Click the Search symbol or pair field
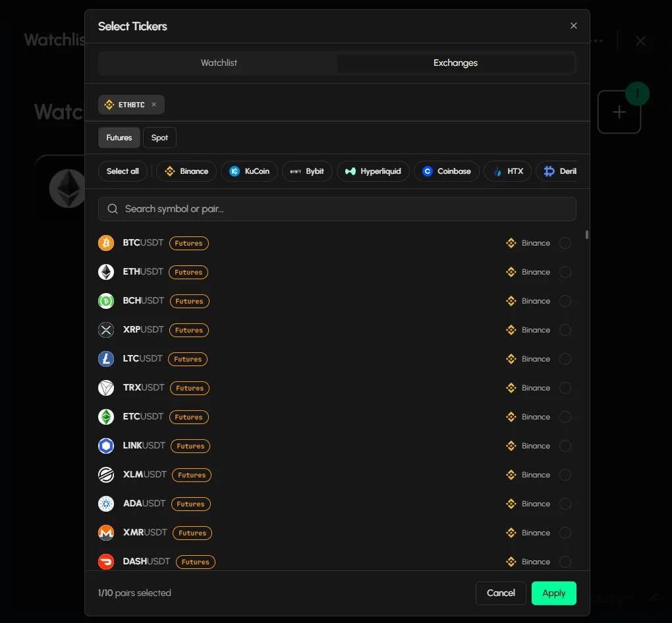 tap(337, 209)
